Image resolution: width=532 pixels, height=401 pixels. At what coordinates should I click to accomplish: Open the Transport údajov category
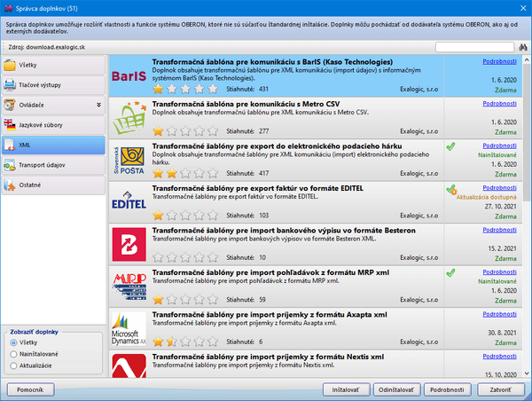click(52, 165)
